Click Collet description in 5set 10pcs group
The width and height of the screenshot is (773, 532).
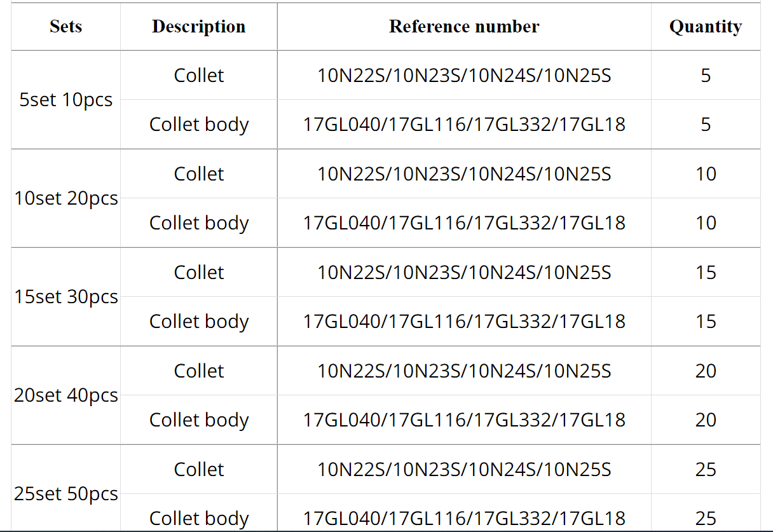point(198,76)
